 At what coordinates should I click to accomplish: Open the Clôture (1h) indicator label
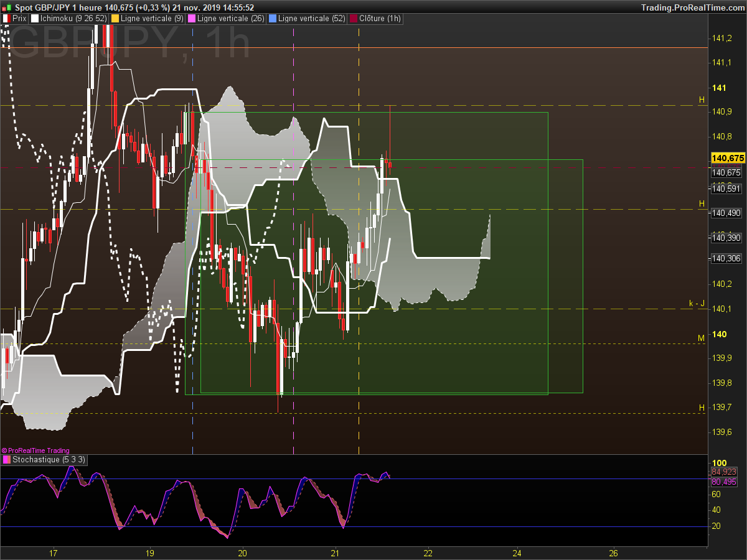click(380, 19)
